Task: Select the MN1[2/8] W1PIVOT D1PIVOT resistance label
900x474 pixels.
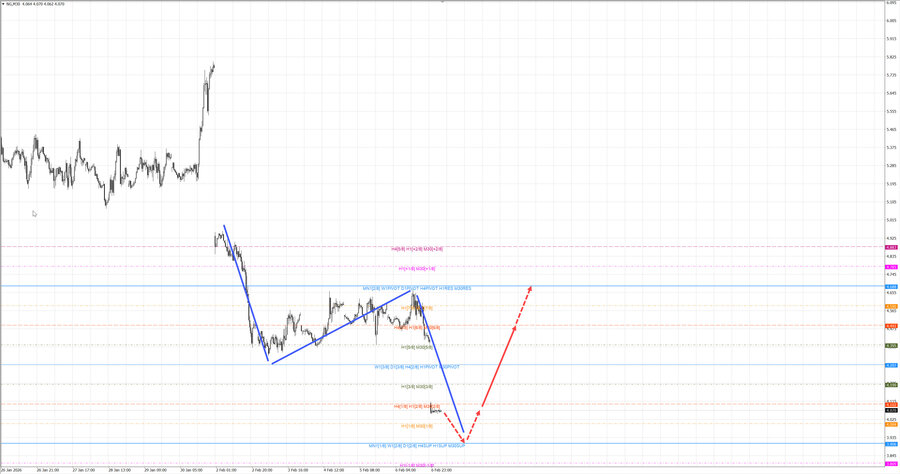Action: tap(416, 288)
